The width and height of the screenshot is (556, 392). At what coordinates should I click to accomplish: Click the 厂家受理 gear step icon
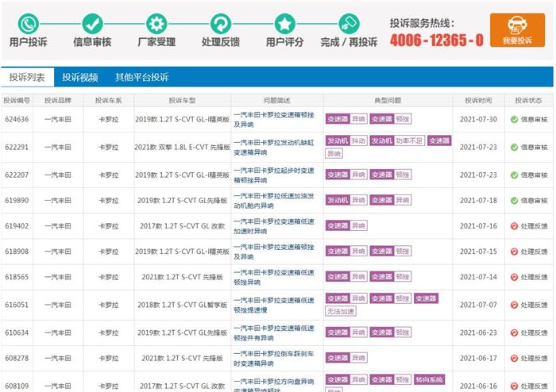pyautogui.click(x=156, y=24)
